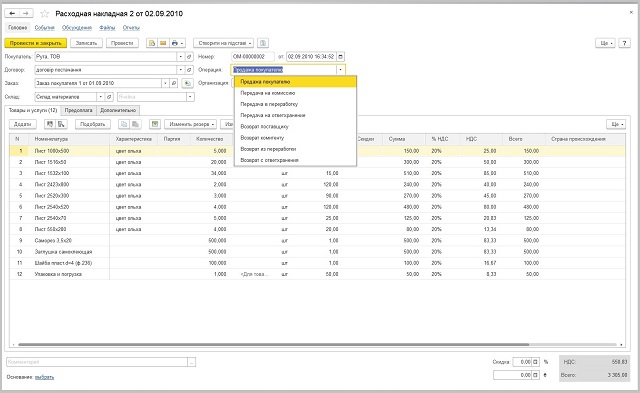Open the calculator for Скидка percent field
Viewport: 640px width, 393px height.
pyautogui.click(x=536, y=362)
